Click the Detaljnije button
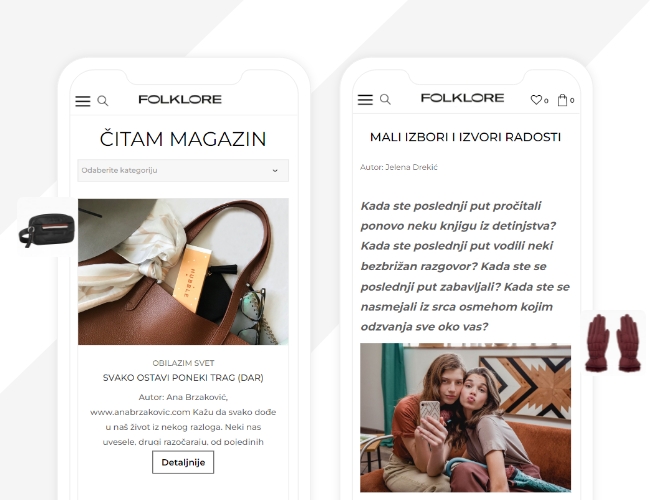This screenshot has height=500, width=650. [x=183, y=462]
